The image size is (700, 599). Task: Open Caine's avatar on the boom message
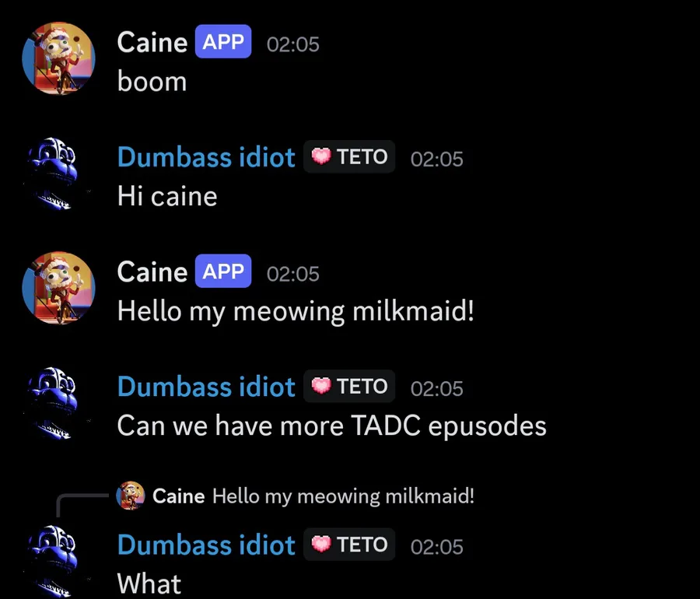58,58
